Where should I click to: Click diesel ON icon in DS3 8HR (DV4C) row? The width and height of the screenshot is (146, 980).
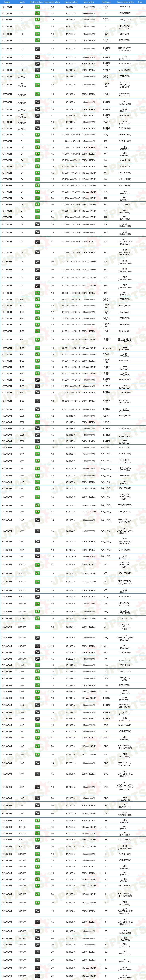point(37,380)
